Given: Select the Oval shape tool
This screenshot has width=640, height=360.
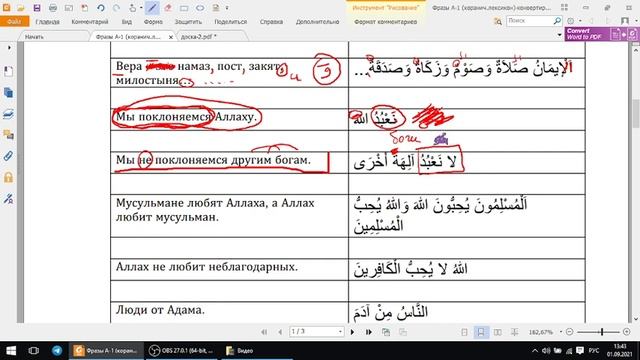Looking at the screenshot, I should pyautogui.click(x=200, y=8).
